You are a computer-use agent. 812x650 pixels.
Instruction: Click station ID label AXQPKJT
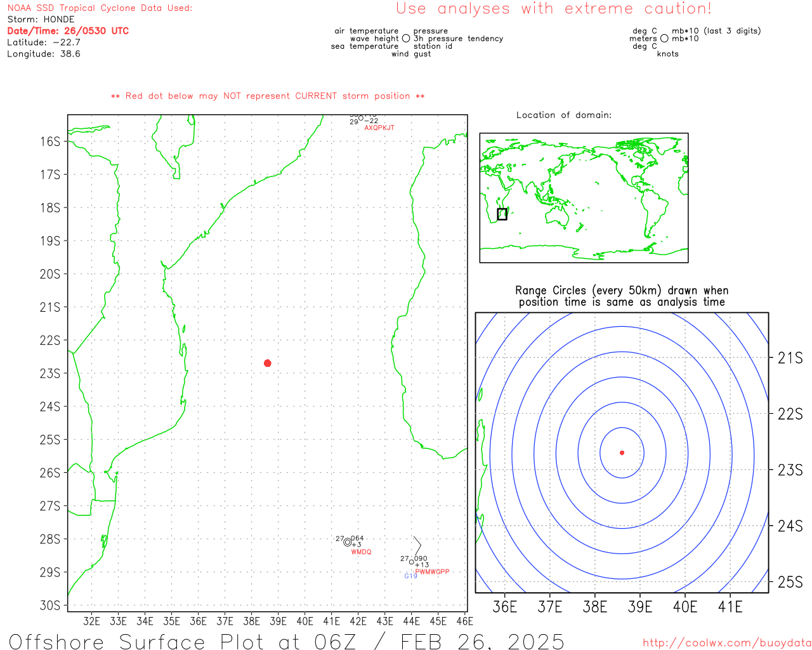coord(379,128)
